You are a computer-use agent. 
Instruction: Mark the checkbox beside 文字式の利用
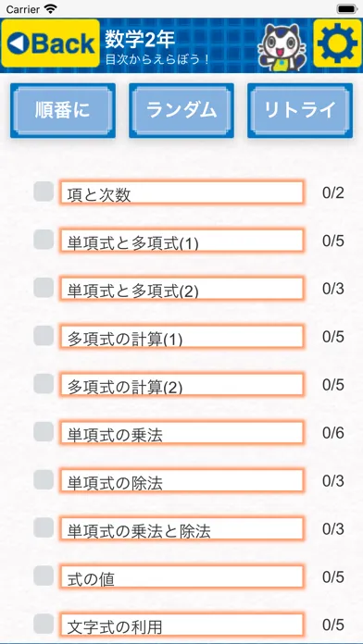(x=44, y=624)
